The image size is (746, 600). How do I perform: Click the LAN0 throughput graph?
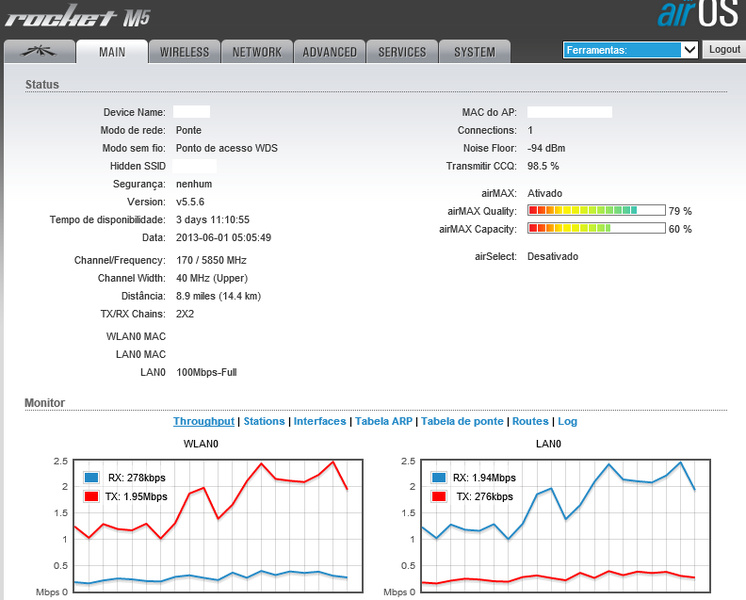pyautogui.click(x=566, y=526)
